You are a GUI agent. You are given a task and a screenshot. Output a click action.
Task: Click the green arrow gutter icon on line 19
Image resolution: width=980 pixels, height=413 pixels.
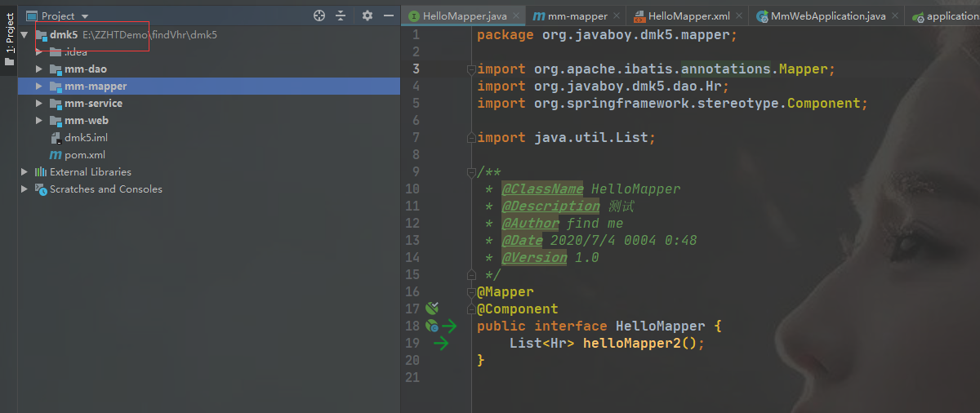[442, 343]
